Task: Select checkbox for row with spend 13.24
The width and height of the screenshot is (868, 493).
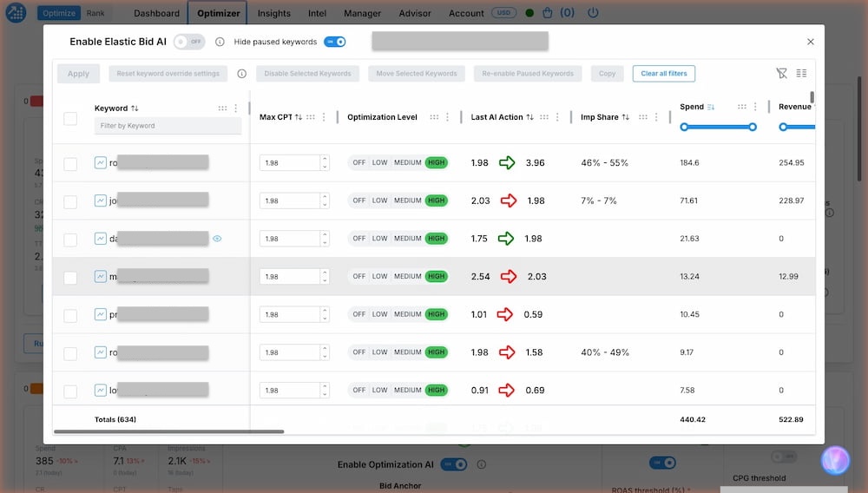Action: pos(70,277)
